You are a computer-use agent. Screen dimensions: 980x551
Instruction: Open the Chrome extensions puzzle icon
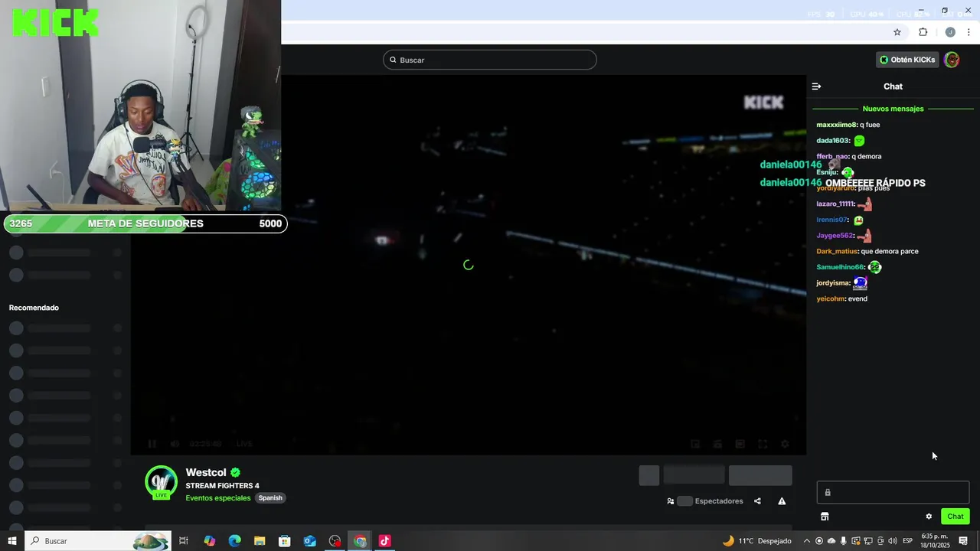(923, 32)
